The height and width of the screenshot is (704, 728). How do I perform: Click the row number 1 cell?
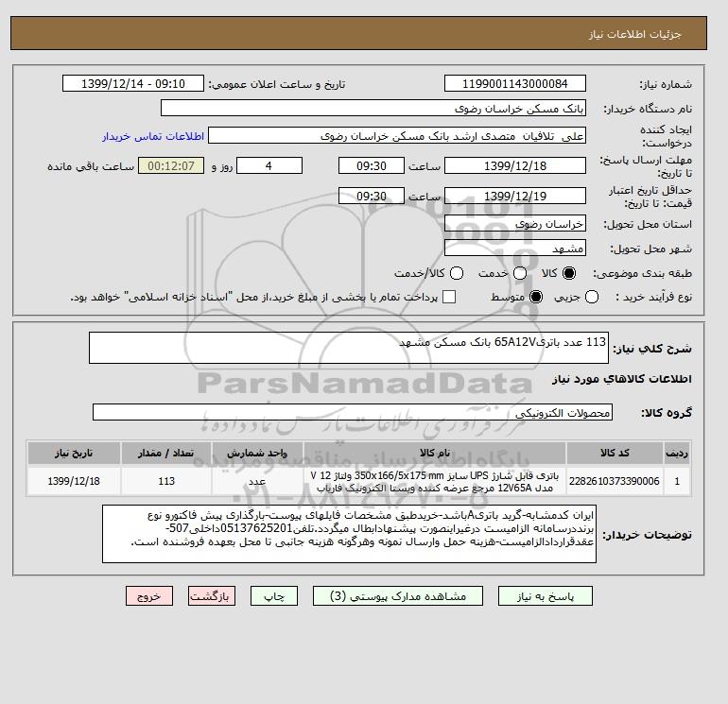tap(677, 481)
